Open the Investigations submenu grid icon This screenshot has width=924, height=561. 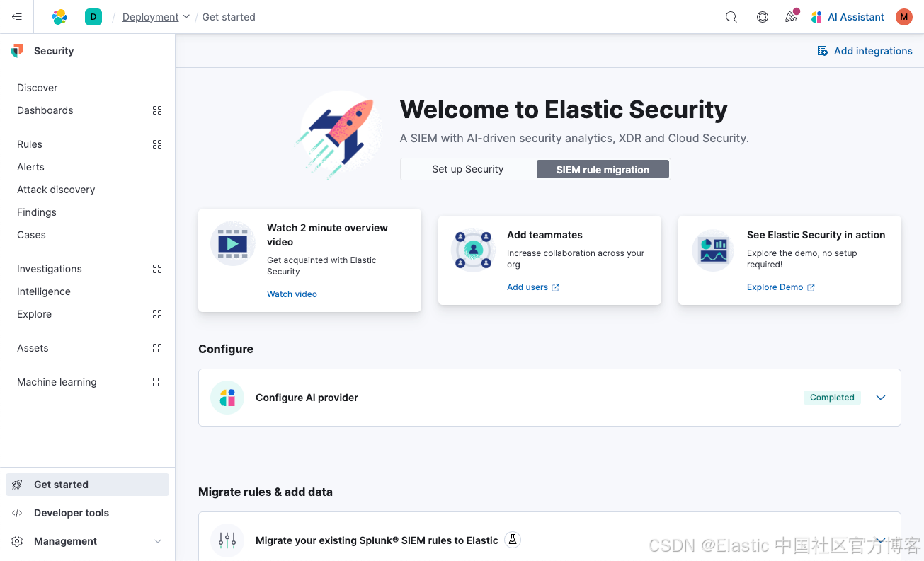pos(157,269)
